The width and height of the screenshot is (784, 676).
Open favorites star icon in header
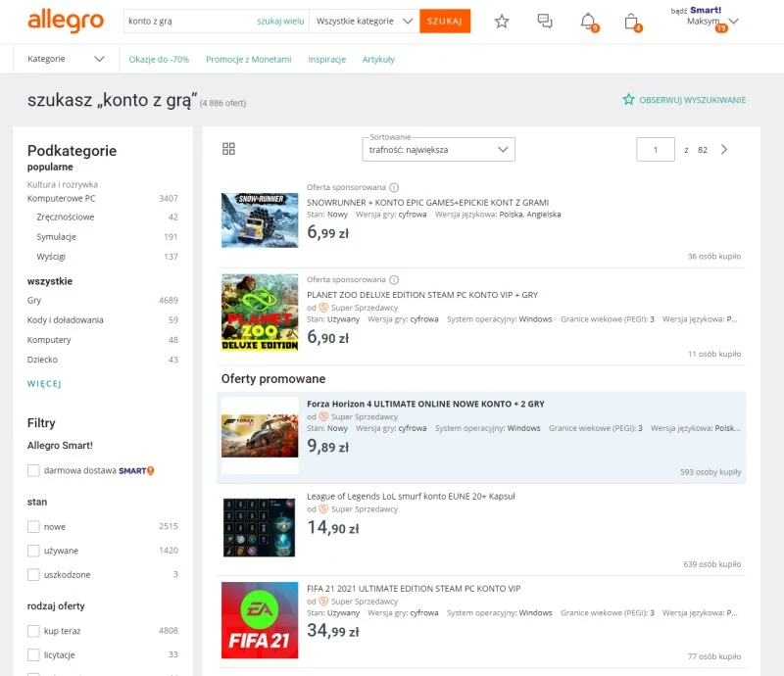tap(502, 21)
